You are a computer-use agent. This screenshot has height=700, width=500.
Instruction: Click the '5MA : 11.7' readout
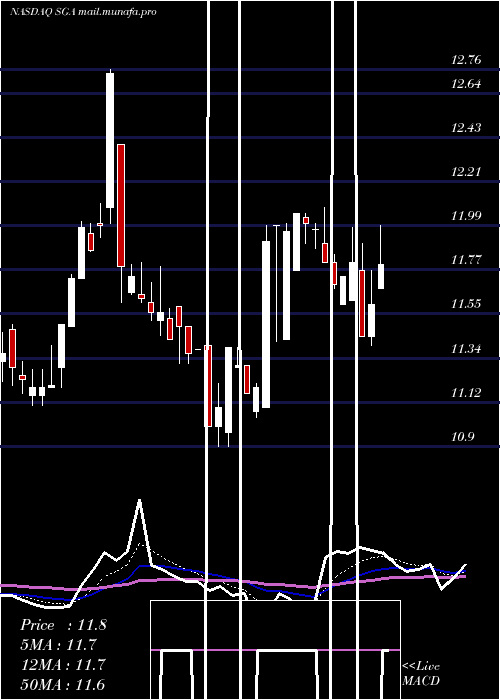point(59,645)
